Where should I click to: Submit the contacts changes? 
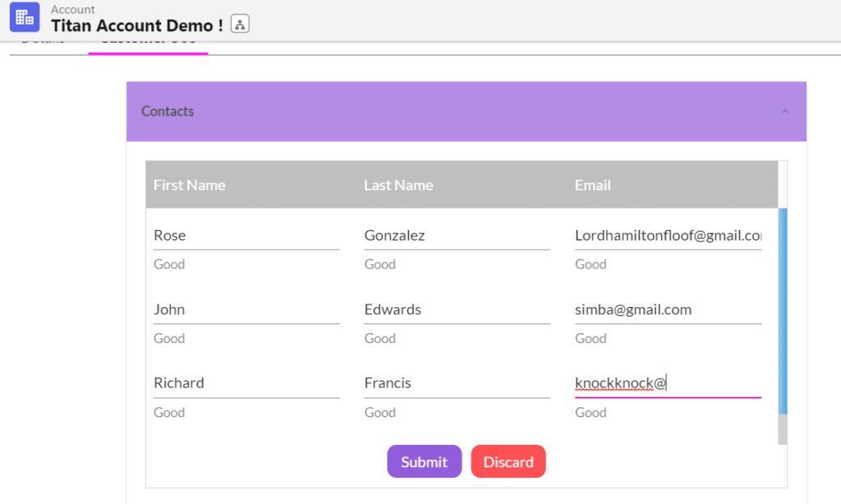tap(425, 461)
